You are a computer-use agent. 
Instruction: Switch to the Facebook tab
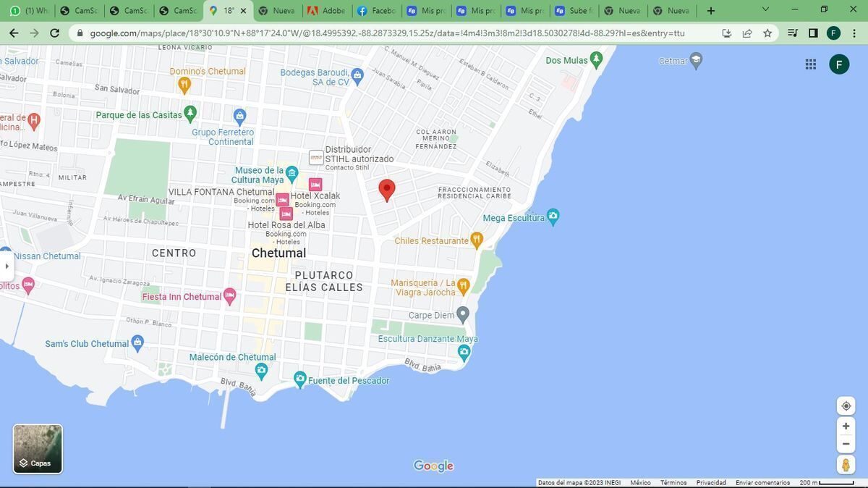376,11
